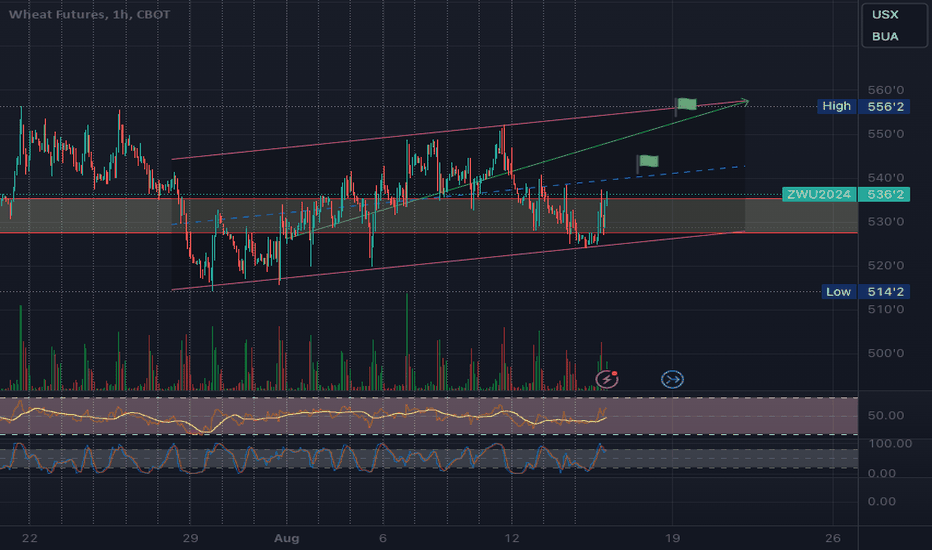Image resolution: width=932 pixels, height=550 pixels.
Task: Click the green arrowhead at trendline end
Action: click(744, 102)
